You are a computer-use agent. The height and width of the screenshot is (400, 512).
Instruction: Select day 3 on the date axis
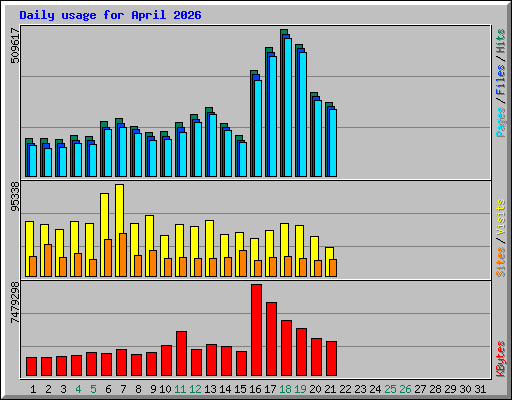click(63, 389)
